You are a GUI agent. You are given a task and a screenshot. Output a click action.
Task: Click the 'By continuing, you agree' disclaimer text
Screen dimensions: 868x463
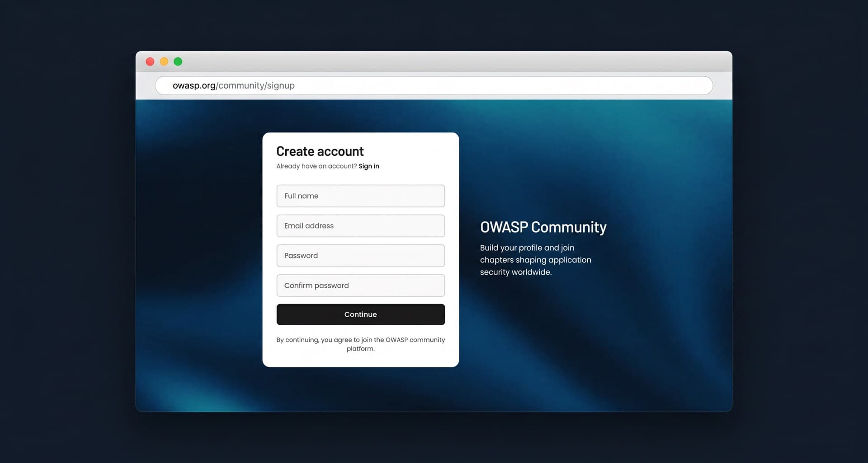(360, 344)
